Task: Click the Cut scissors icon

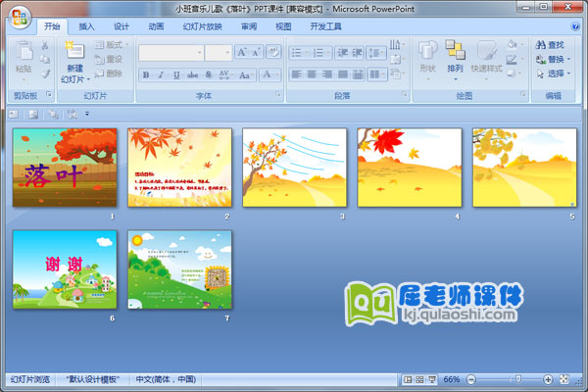Action: tap(45, 45)
